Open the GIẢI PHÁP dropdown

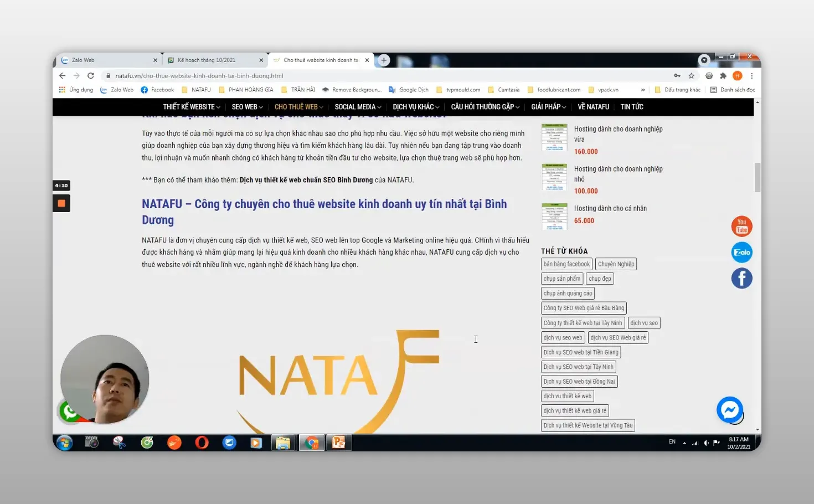coord(548,107)
